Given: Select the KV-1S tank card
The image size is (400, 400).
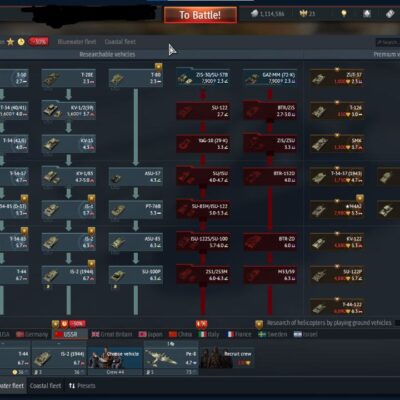Looking at the screenshot, I should (x=69, y=144).
